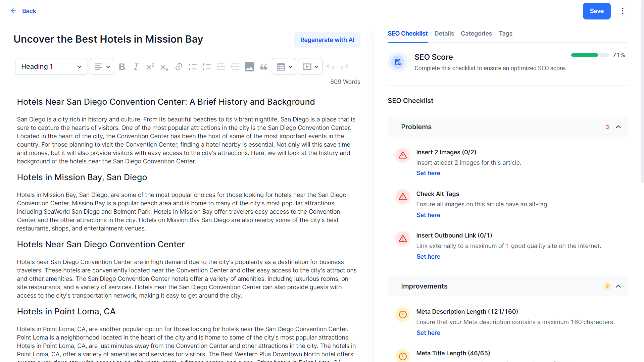Click info icon beside Meta Title Length
The image size is (644, 362).
(x=403, y=356)
